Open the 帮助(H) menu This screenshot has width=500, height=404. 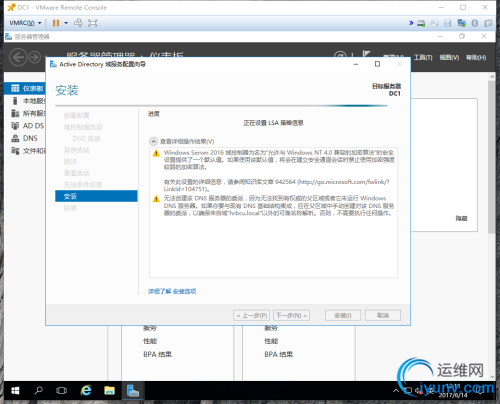pos(476,58)
